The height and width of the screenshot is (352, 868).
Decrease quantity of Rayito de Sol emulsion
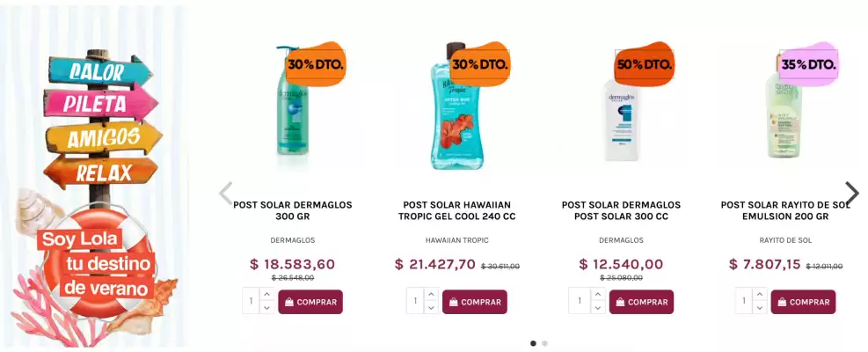[760, 308]
